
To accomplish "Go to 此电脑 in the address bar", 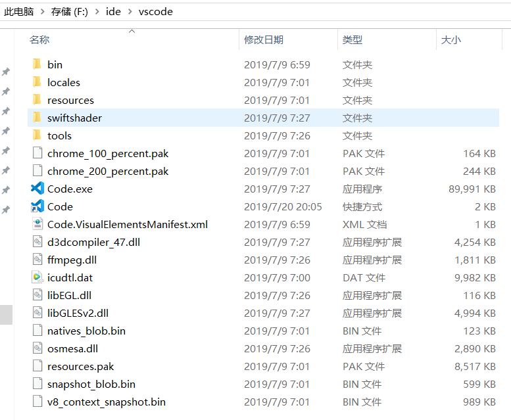I will pyautogui.click(x=19, y=12).
